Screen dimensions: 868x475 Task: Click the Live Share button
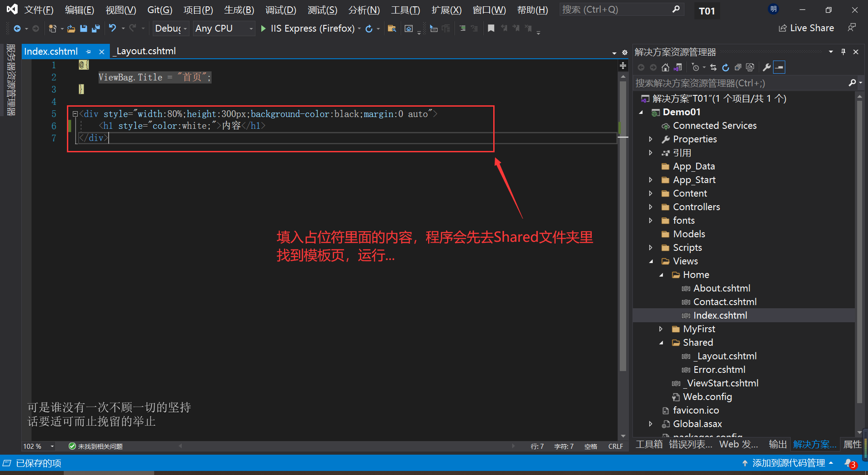click(x=806, y=28)
